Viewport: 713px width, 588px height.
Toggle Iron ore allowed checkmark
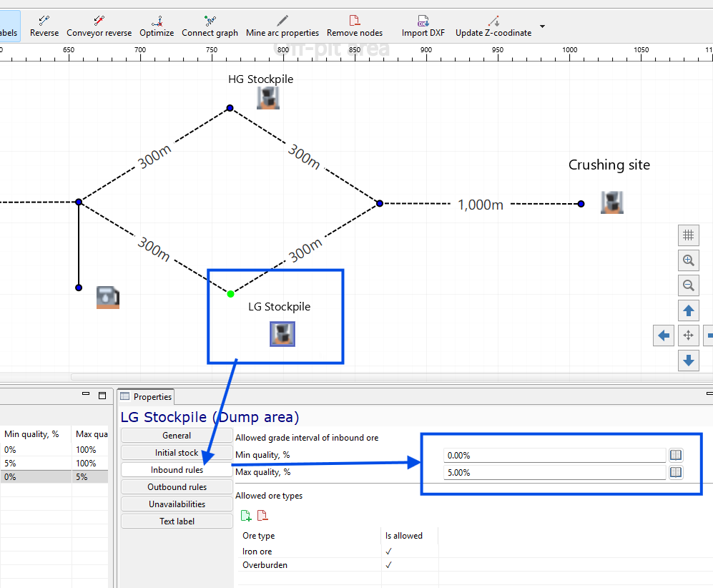point(388,552)
